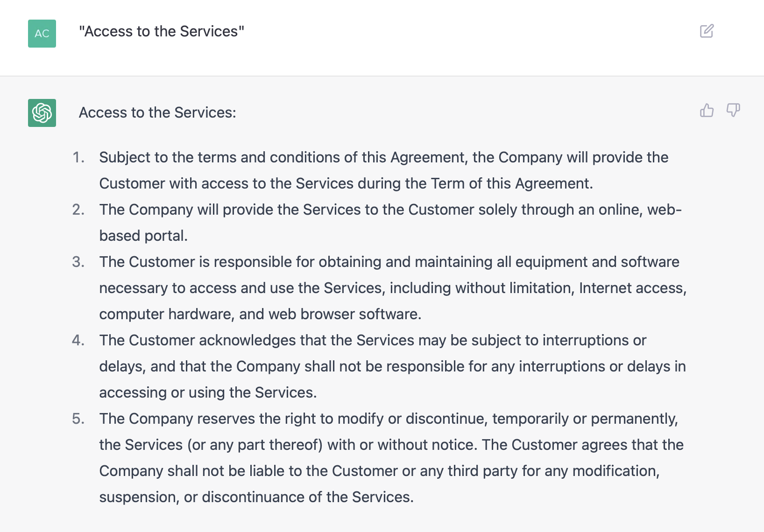This screenshot has height=532, width=764.
Task: Click the list number "2." marker
Action: [x=78, y=210]
